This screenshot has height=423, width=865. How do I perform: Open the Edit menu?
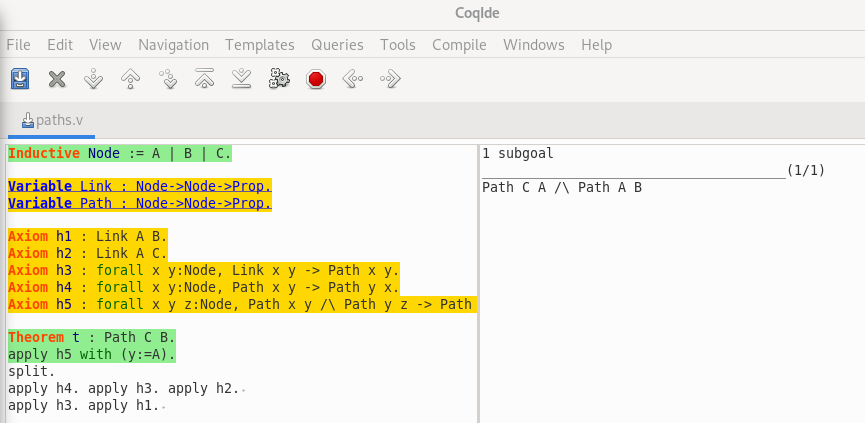[60, 45]
